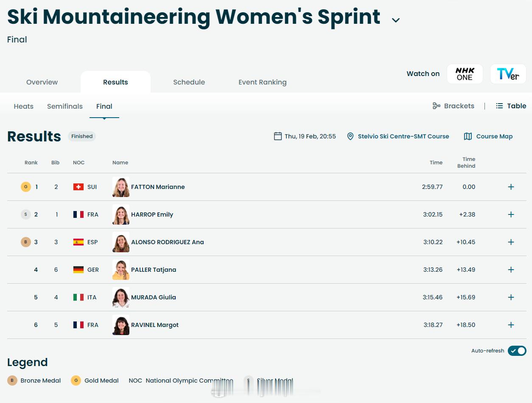Switch to the Semifinals tab
This screenshot has height=403, width=532.
(65, 106)
